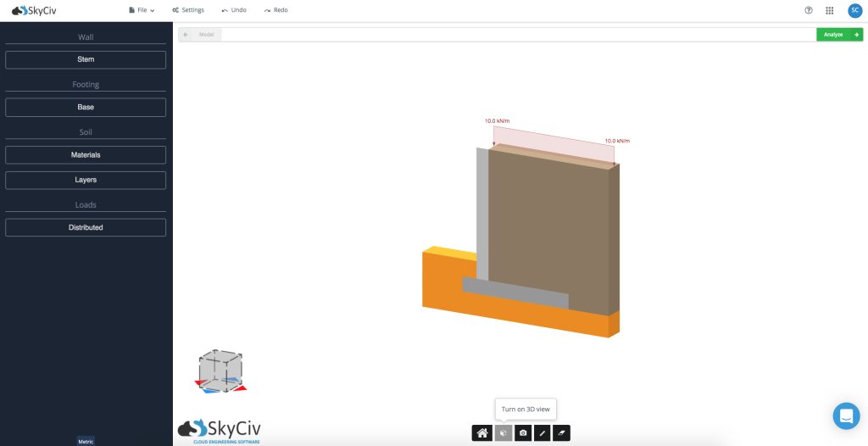This screenshot has width=868, height=446.
Task: Click the File document icon
Action: point(131,10)
